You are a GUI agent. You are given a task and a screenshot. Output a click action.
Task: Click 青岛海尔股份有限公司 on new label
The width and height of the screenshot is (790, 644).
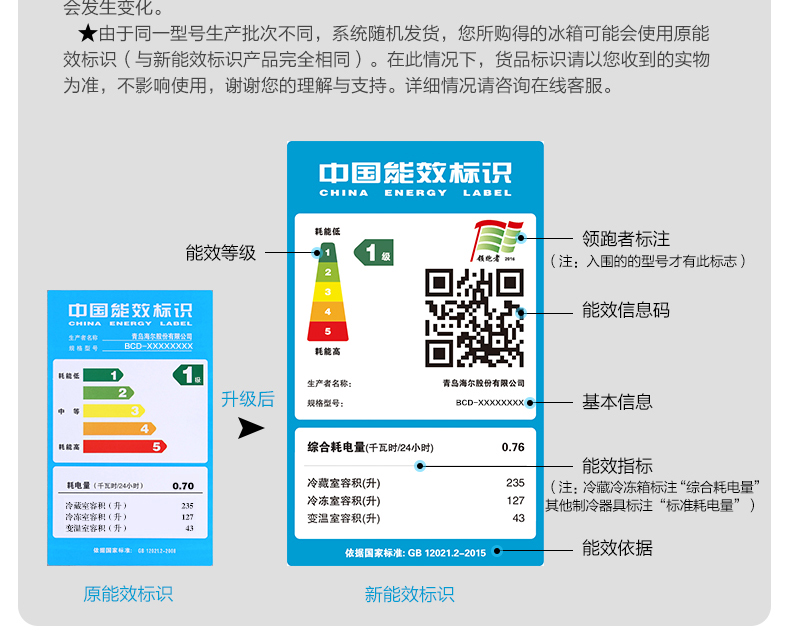tap(484, 383)
